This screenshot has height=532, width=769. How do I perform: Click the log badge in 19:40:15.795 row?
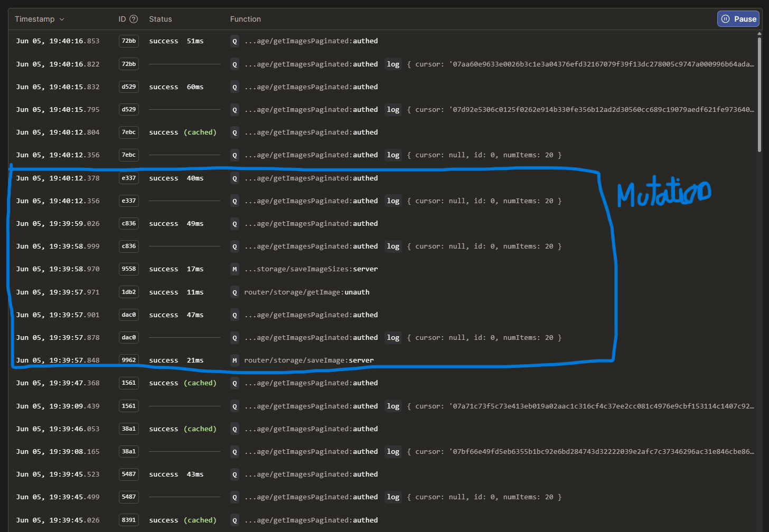coord(393,110)
